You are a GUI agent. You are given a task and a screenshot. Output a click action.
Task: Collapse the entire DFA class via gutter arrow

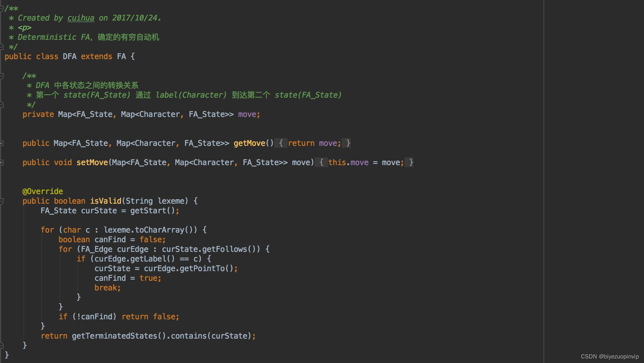click(2, 57)
